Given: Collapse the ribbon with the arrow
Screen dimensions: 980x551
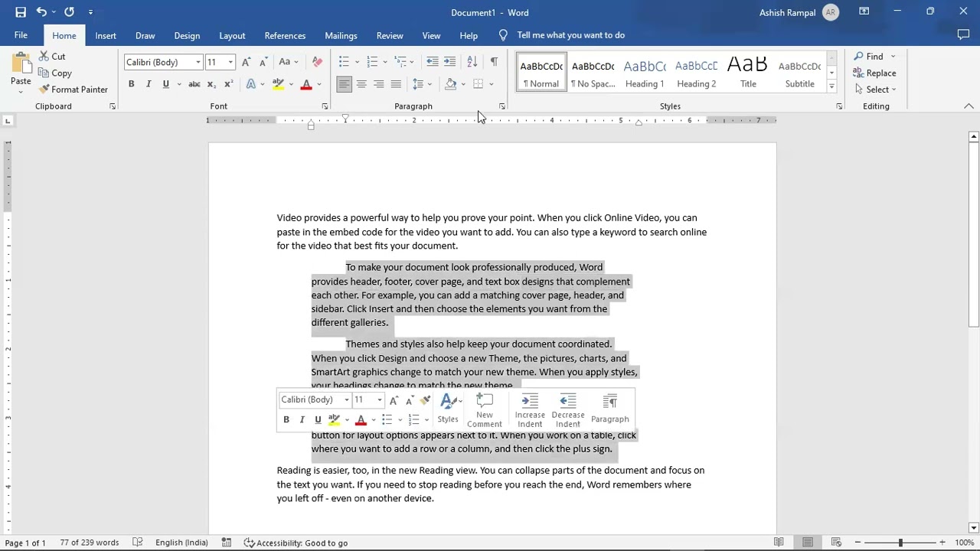Looking at the screenshot, I should [x=969, y=106].
